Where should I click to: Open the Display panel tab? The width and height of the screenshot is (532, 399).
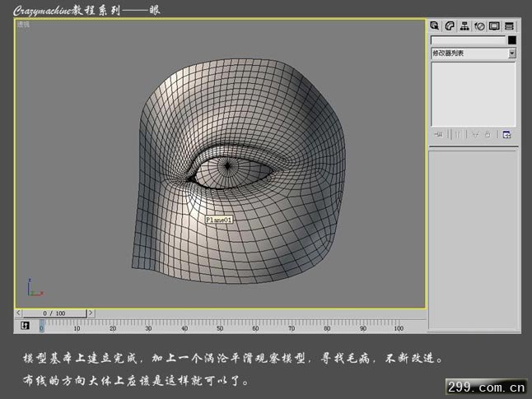point(494,26)
